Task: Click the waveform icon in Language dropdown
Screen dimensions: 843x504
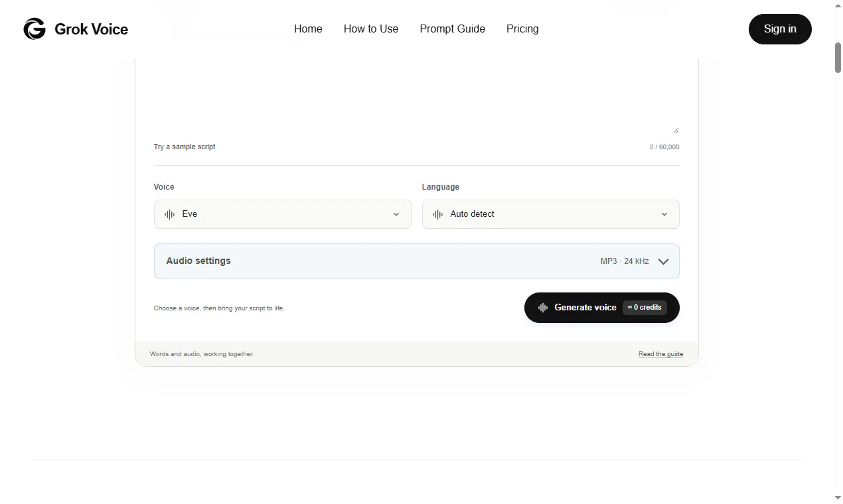Action: tap(438, 214)
